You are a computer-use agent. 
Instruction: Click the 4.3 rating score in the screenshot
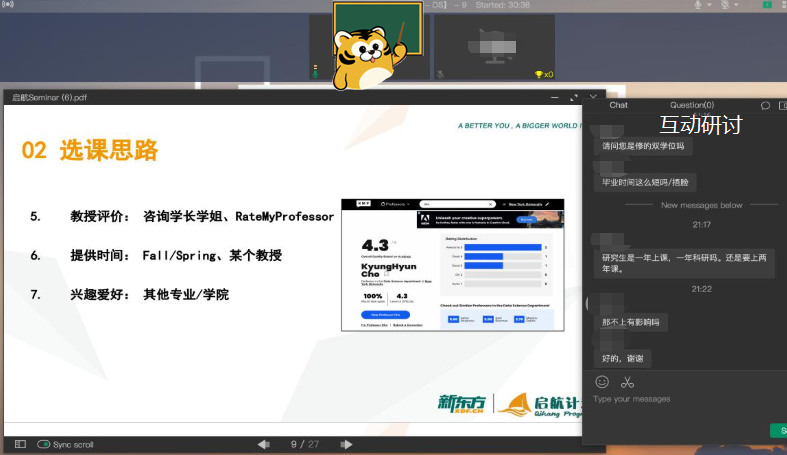375,245
